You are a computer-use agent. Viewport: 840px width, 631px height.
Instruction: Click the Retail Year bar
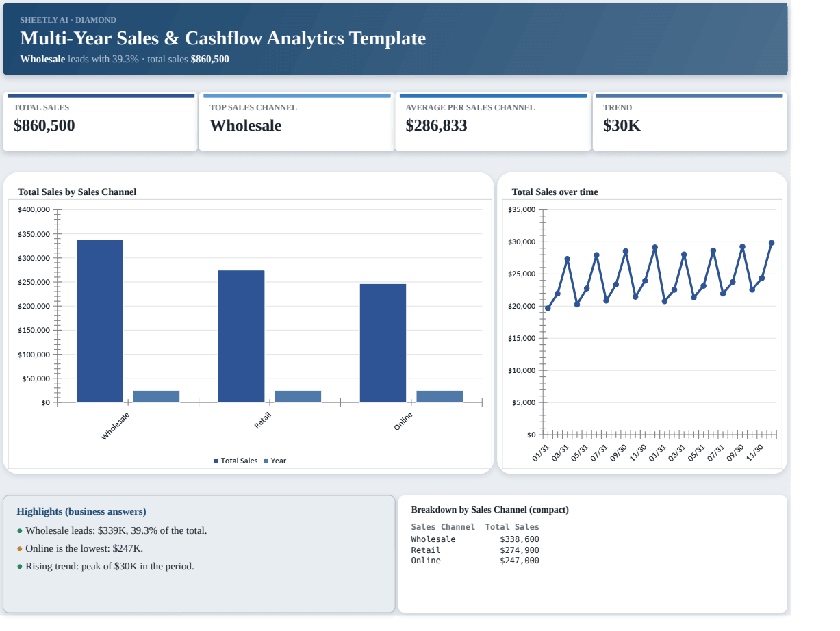tap(298, 396)
